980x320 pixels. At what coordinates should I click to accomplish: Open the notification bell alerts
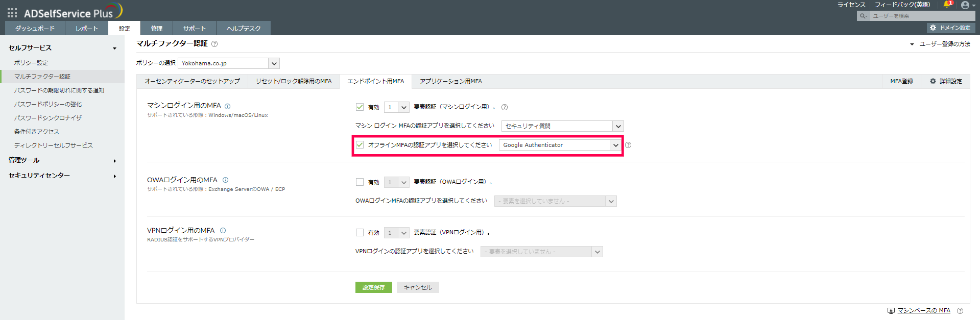pos(947,5)
